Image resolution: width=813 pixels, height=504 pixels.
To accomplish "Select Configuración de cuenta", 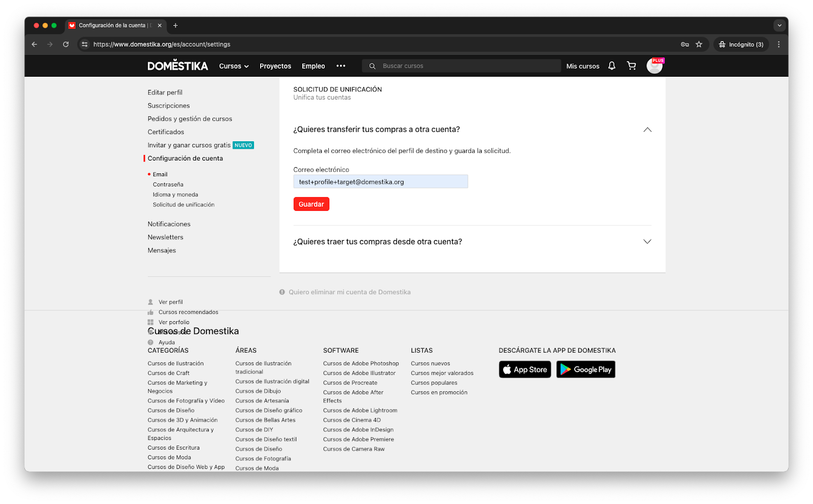I will 185,159.
